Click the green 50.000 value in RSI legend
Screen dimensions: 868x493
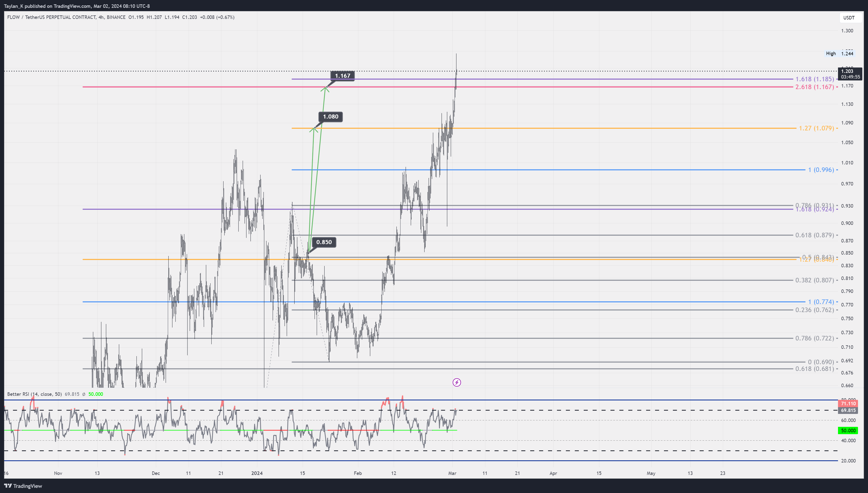96,394
